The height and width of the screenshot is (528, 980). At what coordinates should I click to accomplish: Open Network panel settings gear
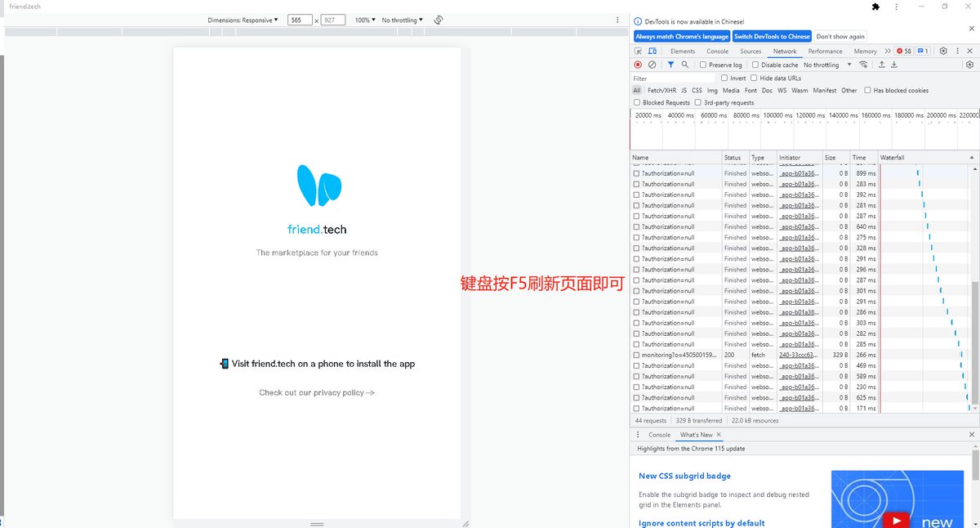pyautogui.click(x=969, y=65)
